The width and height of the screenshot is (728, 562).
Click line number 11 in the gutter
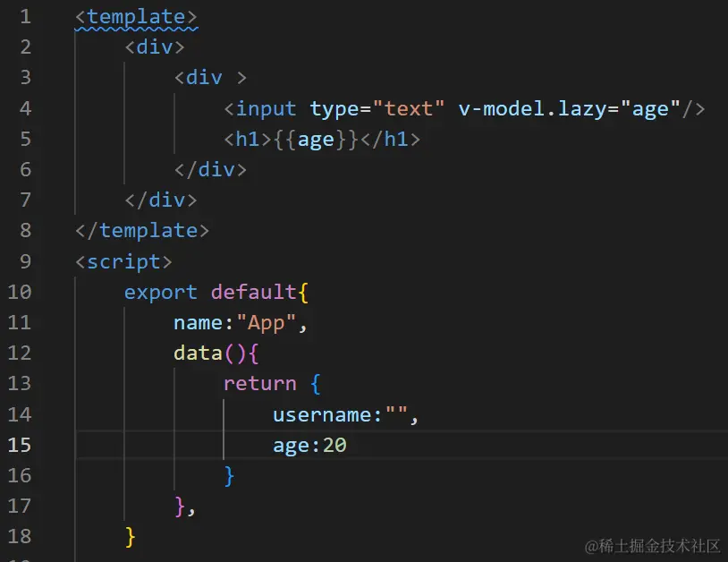[x=20, y=322]
